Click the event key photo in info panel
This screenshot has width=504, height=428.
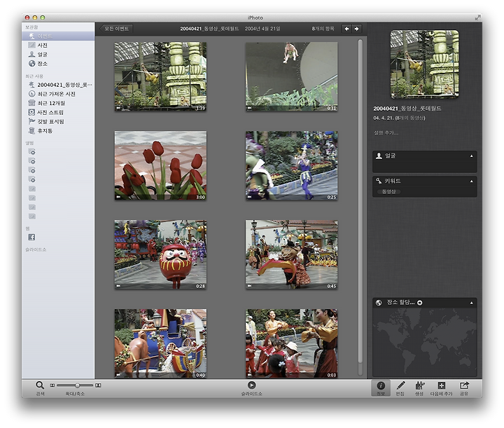click(424, 64)
